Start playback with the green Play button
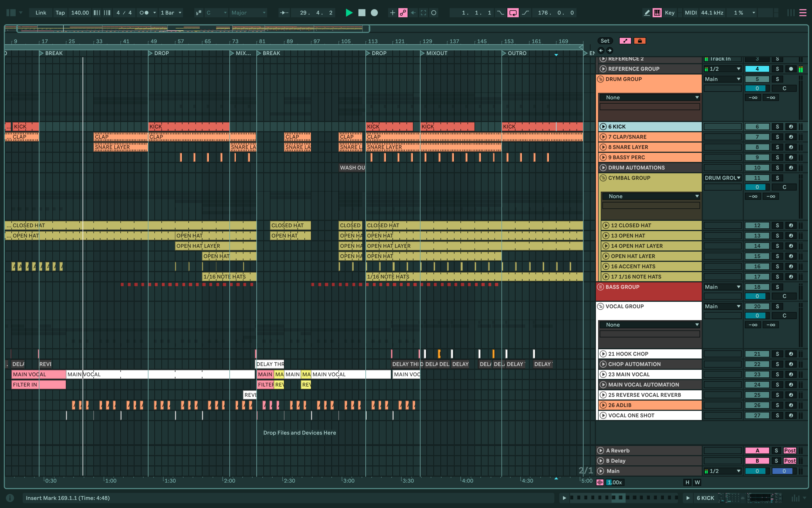 tap(349, 13)
